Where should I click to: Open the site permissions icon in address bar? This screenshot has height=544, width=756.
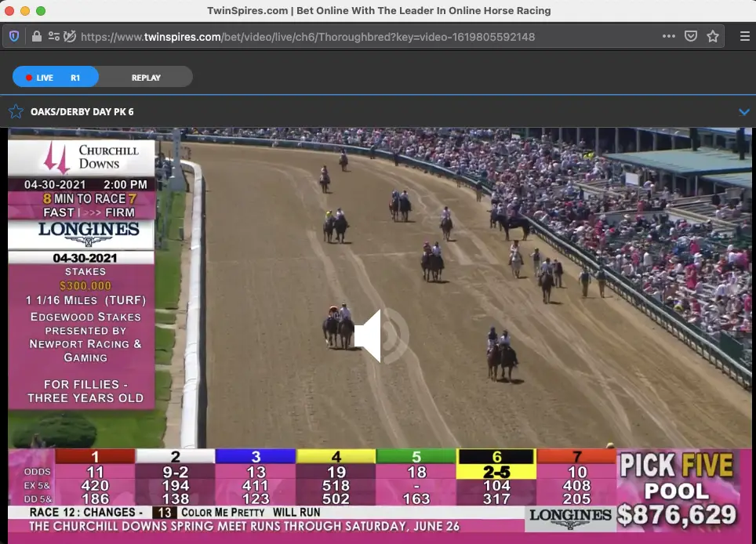pos(53,36)
